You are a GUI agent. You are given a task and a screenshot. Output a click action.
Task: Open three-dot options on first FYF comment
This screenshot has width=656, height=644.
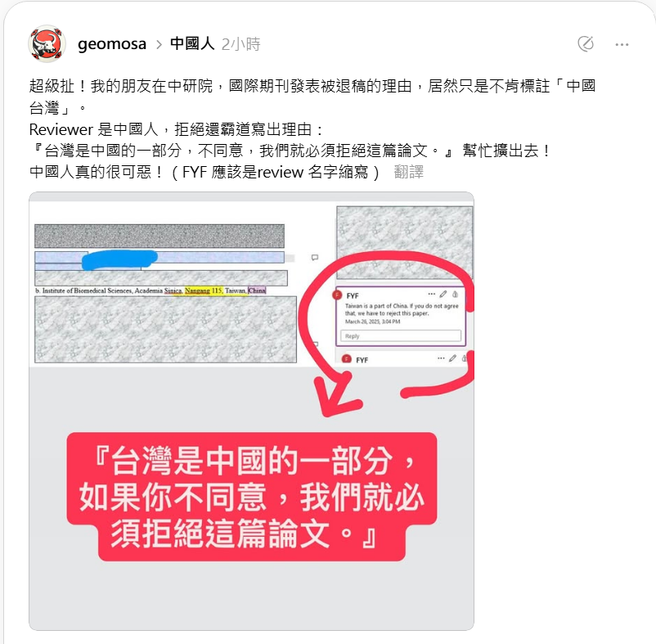[x=432, y=294]
